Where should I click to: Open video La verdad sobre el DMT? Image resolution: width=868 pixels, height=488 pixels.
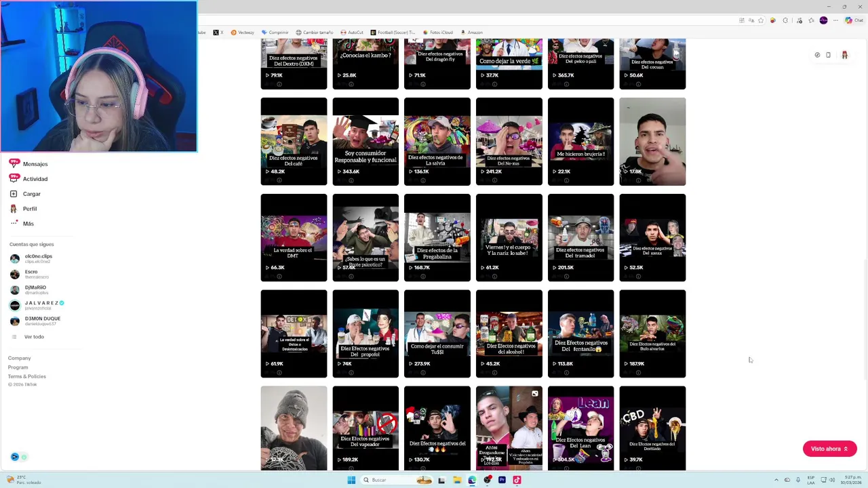click(x=294, y=237)
